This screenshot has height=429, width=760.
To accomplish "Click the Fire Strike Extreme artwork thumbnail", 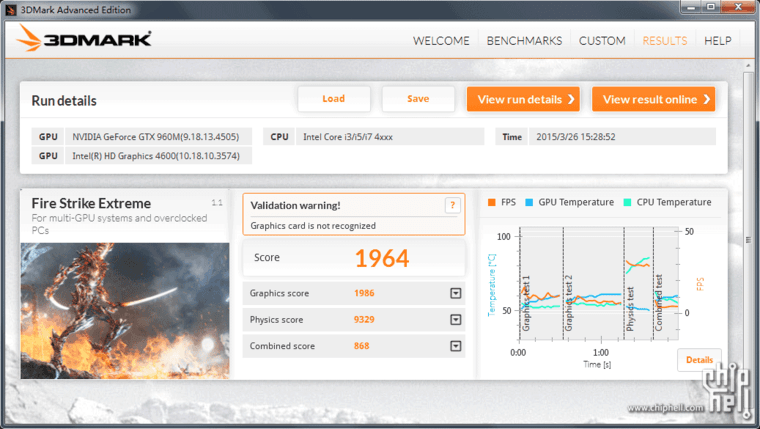I will pyautogui.click(x=125, y=311).
